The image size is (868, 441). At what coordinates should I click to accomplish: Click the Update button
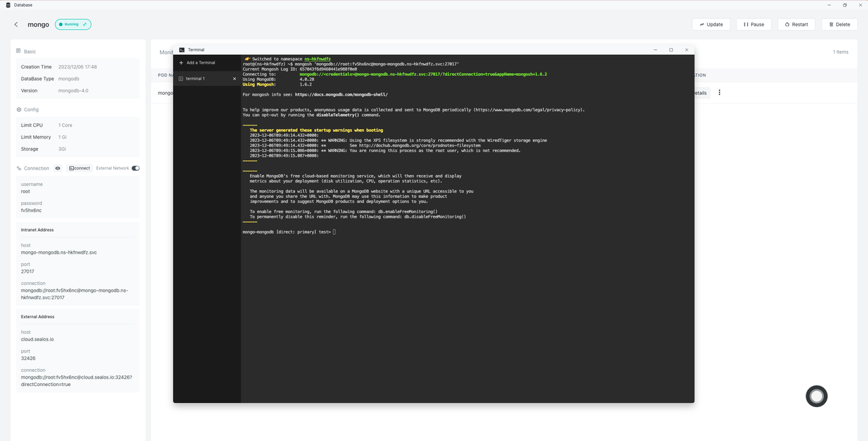710,24
